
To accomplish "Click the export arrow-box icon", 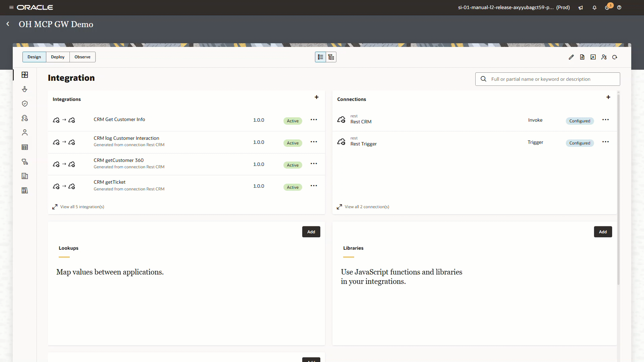I will (x=593, y=57).
